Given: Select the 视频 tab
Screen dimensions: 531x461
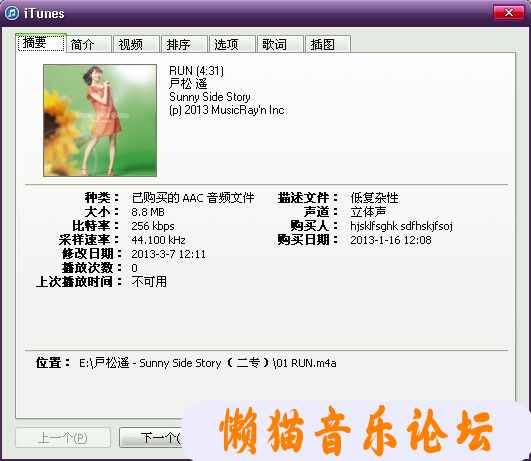Looking at the screenshot, I should [x=137, y=44].
